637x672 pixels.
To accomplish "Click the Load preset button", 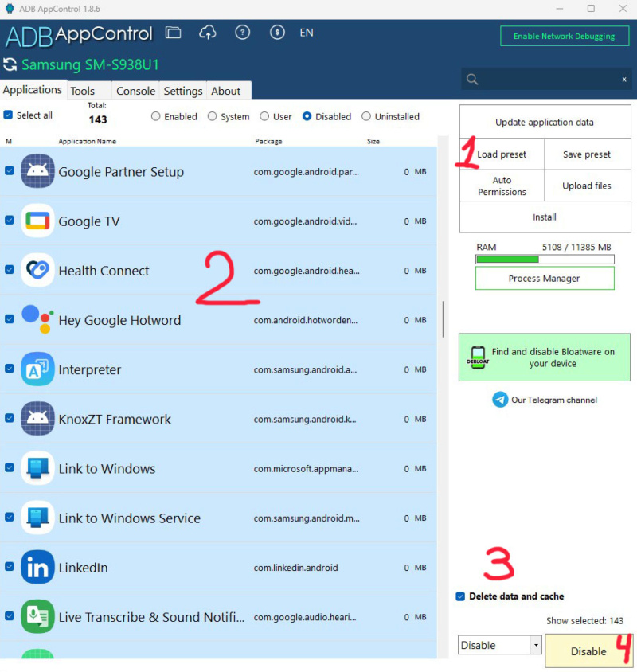I will (502, 154).
